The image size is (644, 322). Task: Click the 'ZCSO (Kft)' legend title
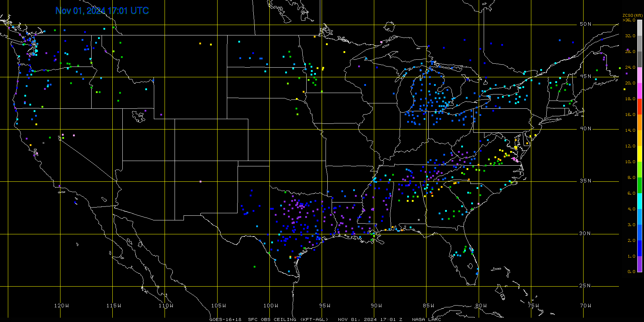pyautogui.click(x=633, y=15)
